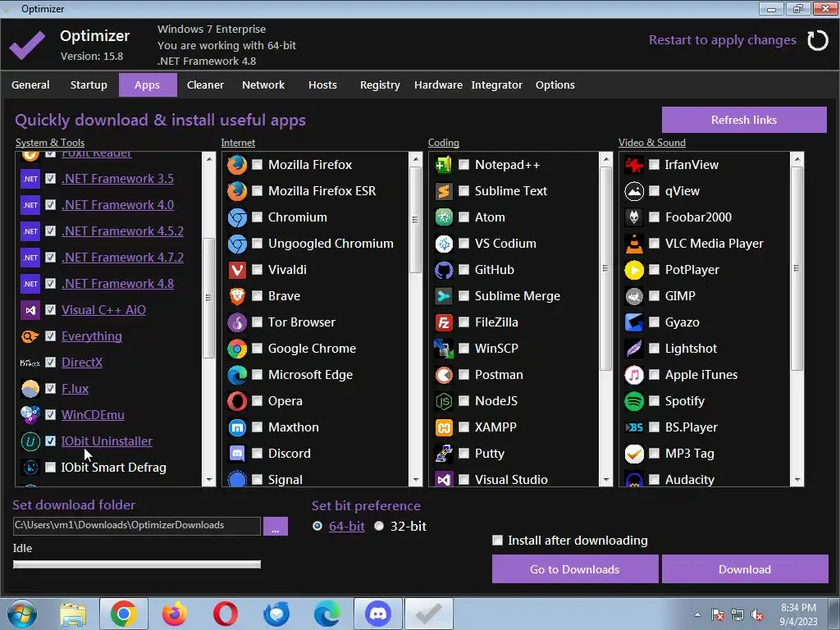Click the Microsoft Edge icon in Internet list
Viewport: 840px width, 630px height.
coord(237,375)
